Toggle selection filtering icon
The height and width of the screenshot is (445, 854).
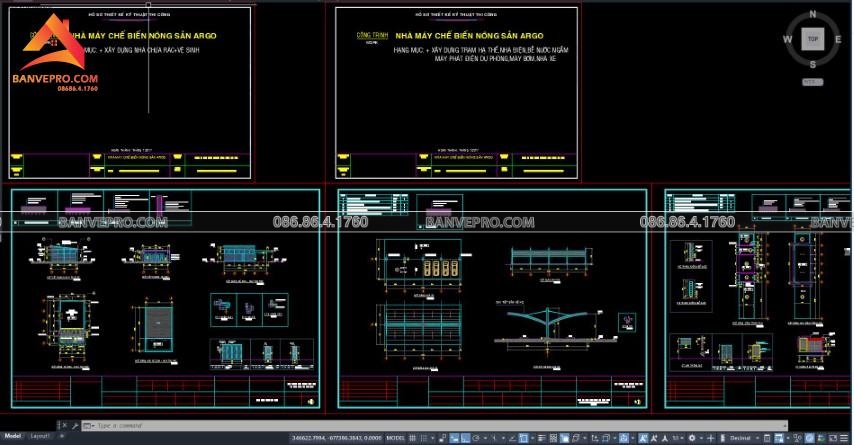[x=606, y=438]
